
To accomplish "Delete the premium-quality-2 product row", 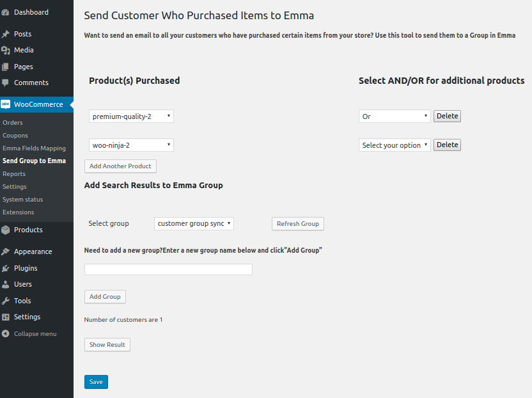I will coord(447,116).
